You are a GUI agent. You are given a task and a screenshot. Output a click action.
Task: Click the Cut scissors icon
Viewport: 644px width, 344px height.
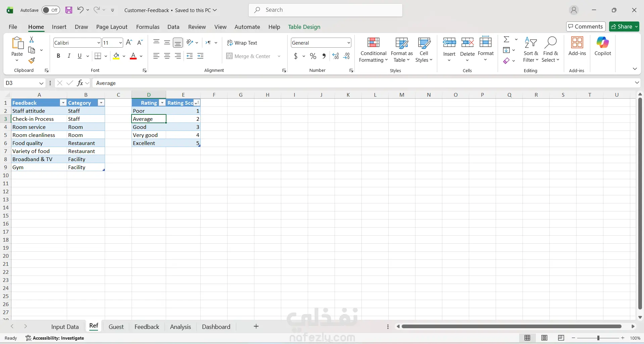tap(32, 40)
